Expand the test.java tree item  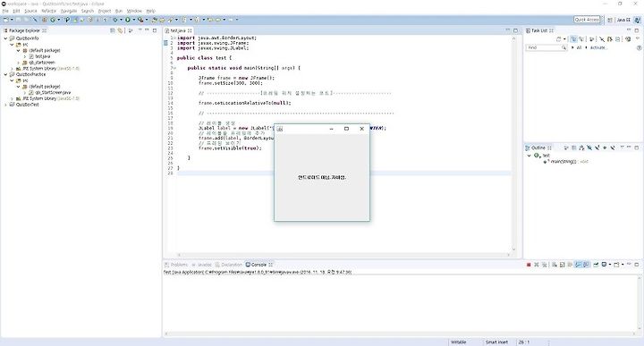coord(25,56)
